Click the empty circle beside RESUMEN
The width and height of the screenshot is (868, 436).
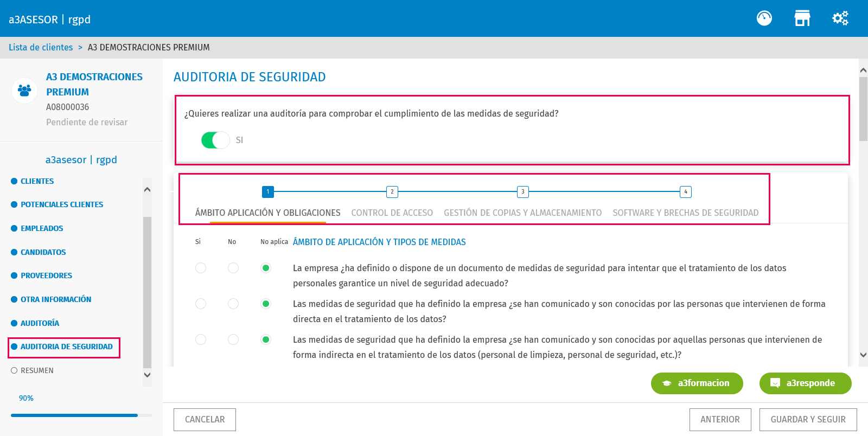14,370
